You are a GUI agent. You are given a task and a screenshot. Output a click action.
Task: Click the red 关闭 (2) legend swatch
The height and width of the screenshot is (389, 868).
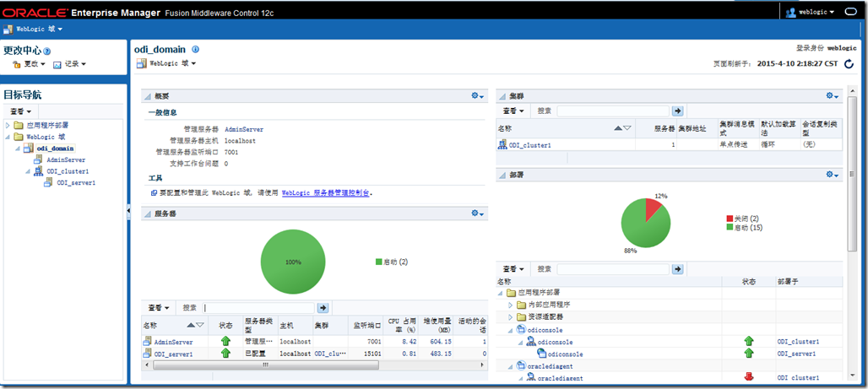(729, 219)
